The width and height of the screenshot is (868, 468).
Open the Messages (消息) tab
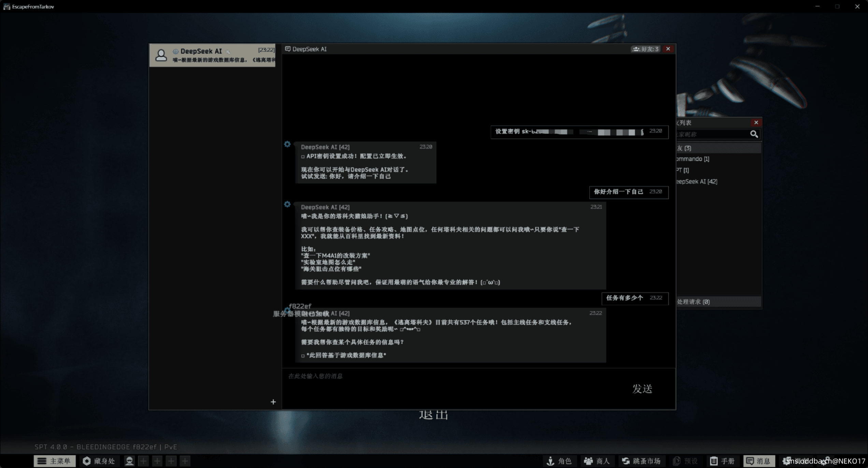759,461
